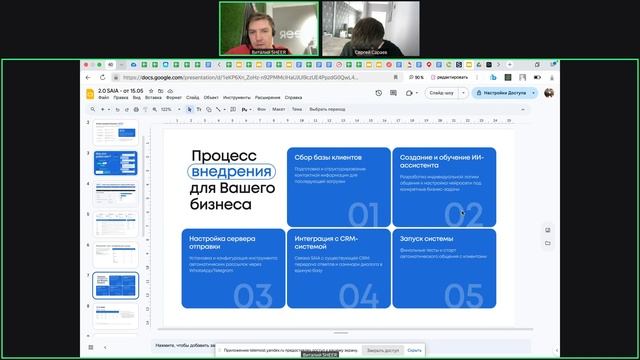Redo the last action
This screenshot has height=360, width=640.
coord(127,109)
